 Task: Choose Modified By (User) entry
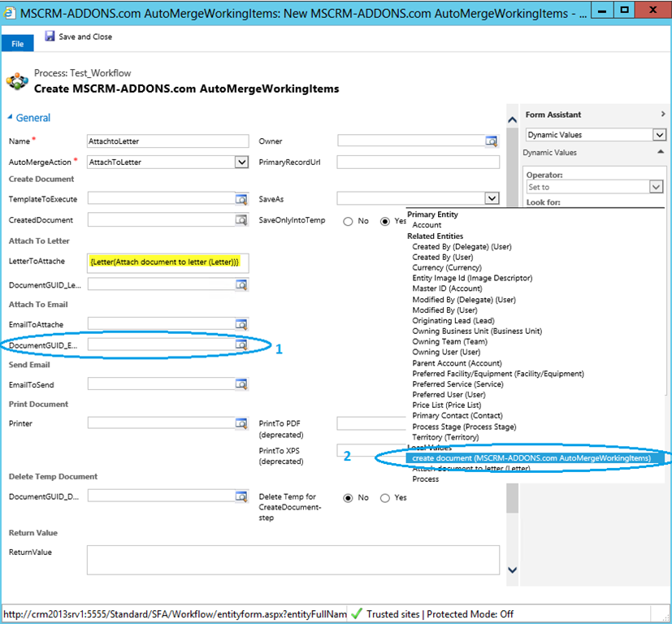pos(444,310)
